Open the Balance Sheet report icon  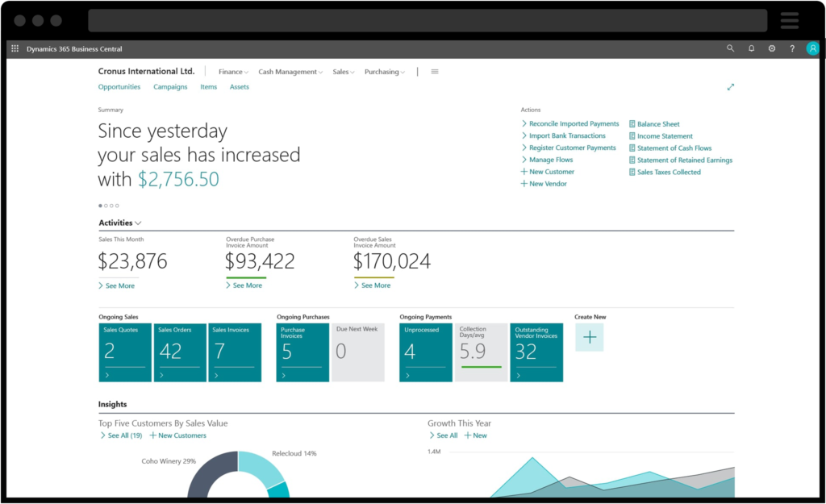tap(632, 123)
